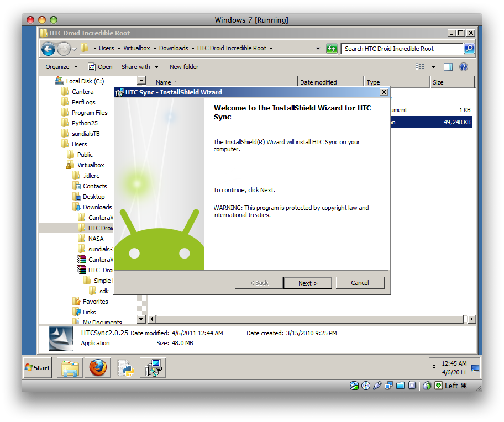Select the sundialsTB folder

tap(80, 134)
